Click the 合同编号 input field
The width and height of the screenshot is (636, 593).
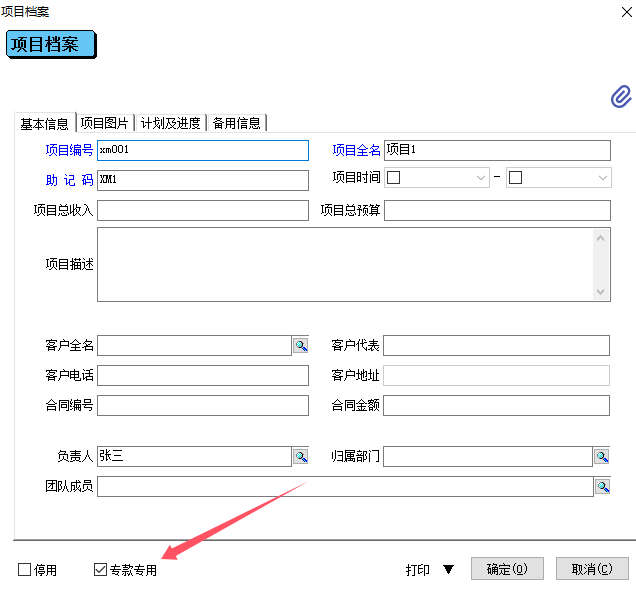click(x=203, y=406)
